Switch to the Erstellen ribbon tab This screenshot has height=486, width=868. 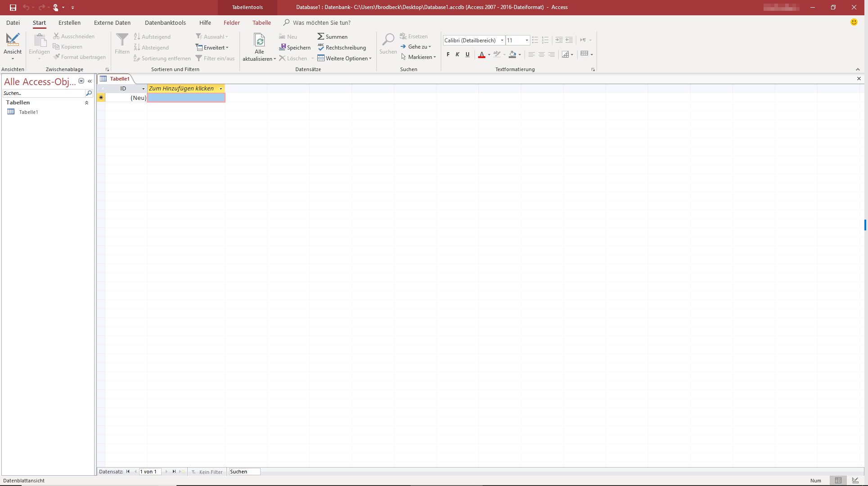(x=69, y=22)
